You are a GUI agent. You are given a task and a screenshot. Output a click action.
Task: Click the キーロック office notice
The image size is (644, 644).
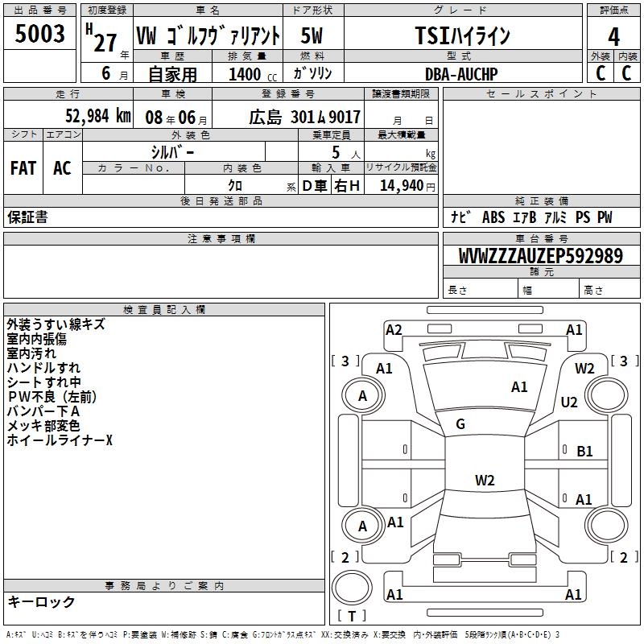(x=41, y=601)
